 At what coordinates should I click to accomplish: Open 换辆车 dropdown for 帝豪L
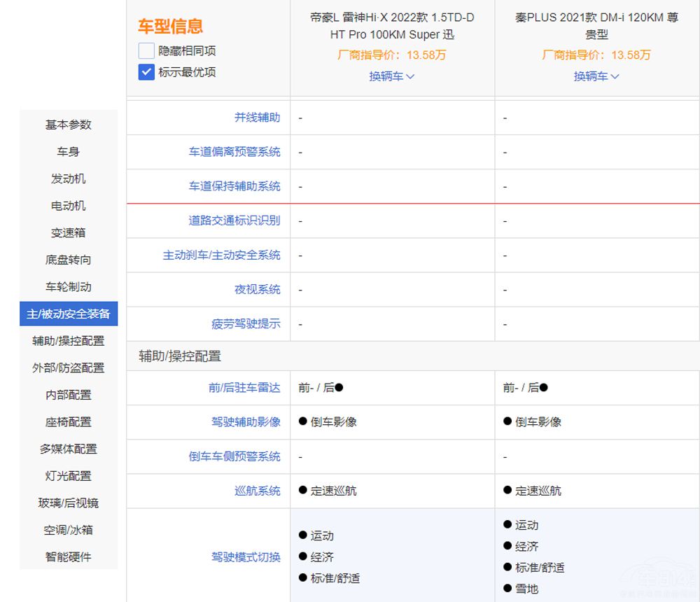[392, 76]
